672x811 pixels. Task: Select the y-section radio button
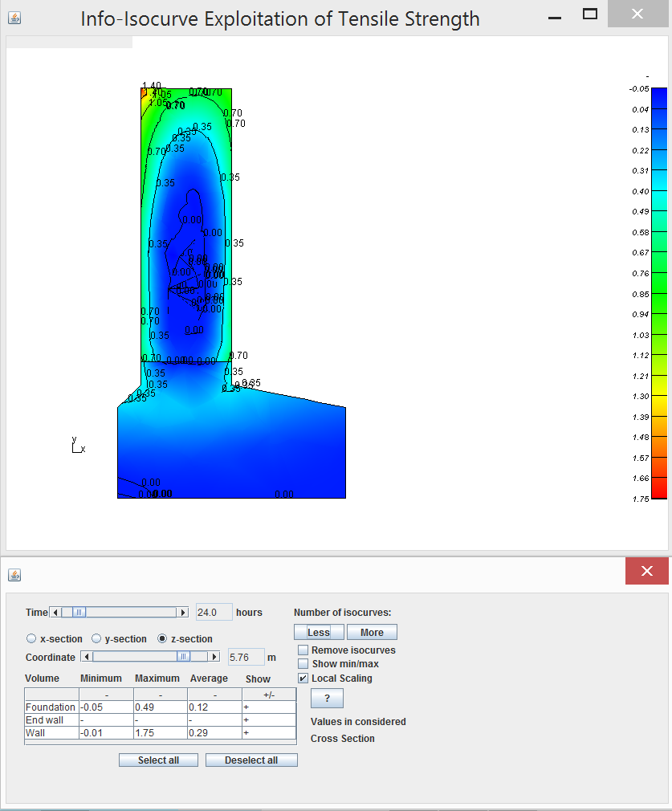tap(96, 639)
